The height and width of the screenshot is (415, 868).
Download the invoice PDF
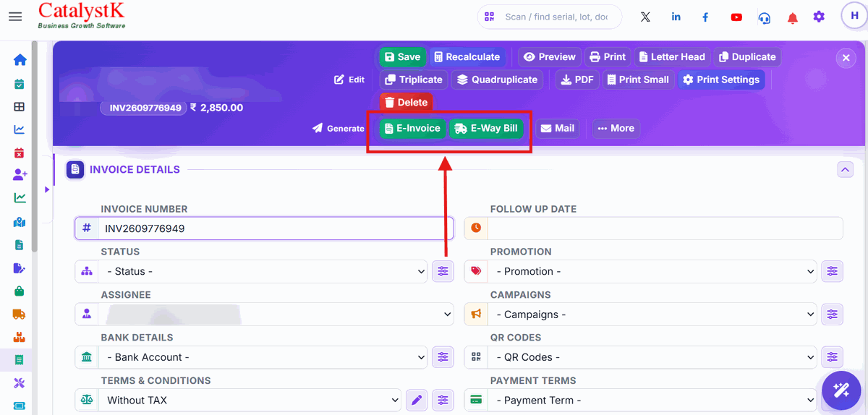point(577,80)
